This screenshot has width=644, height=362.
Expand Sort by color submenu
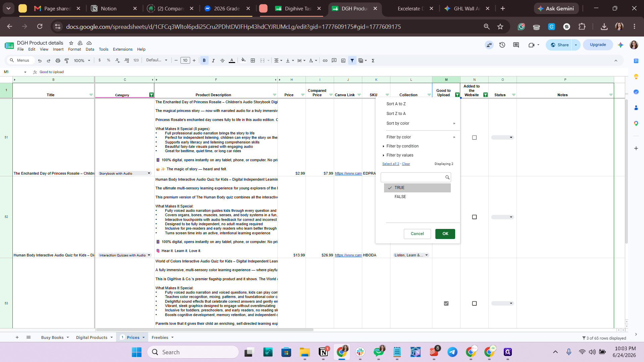(x=421, y=123)
